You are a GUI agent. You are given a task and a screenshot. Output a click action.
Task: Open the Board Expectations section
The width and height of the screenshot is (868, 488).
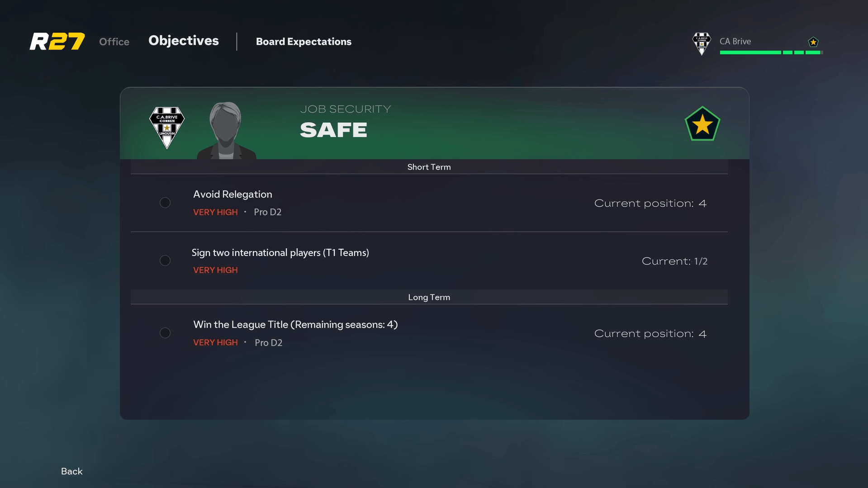coord(304,42)
